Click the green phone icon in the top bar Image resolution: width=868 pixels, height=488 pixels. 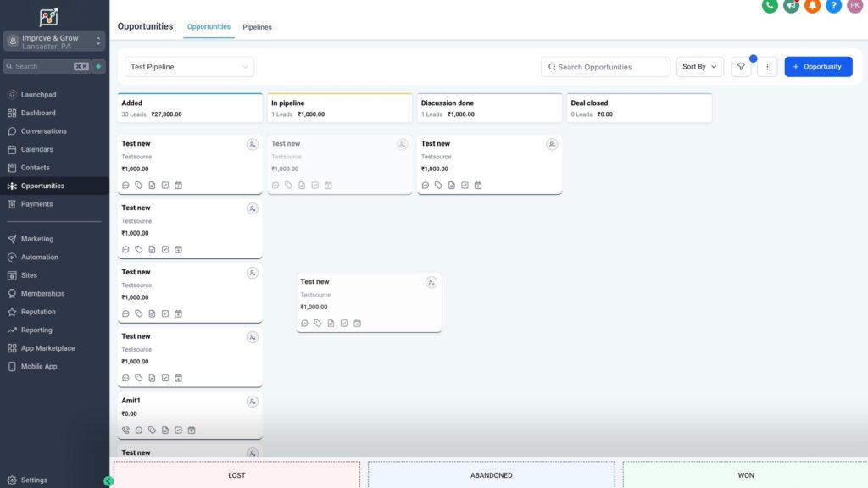click(x=769, y=7)
